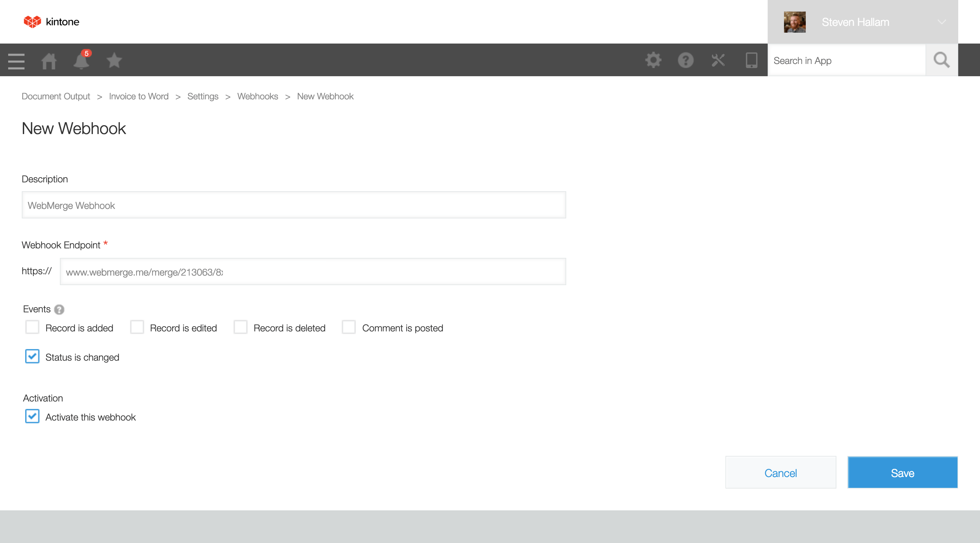Disable 'Activate this webhook'

tap(32, 416)
